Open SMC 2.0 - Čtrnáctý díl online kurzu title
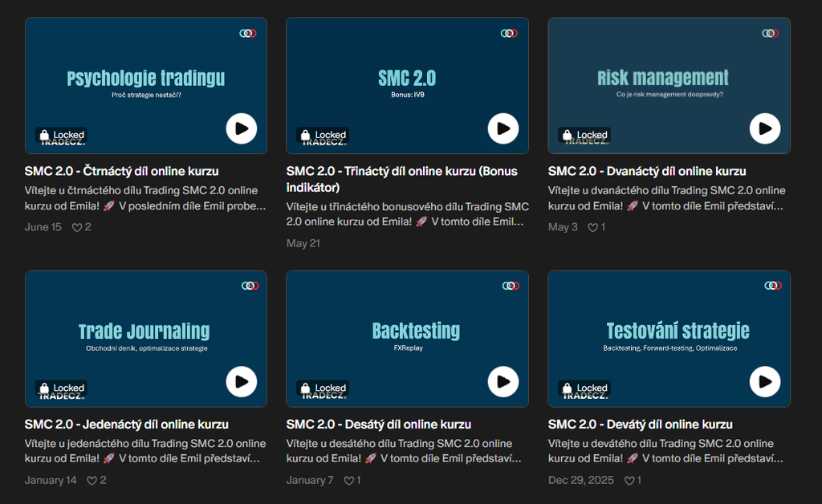822x504 pixels. (122, 171)
